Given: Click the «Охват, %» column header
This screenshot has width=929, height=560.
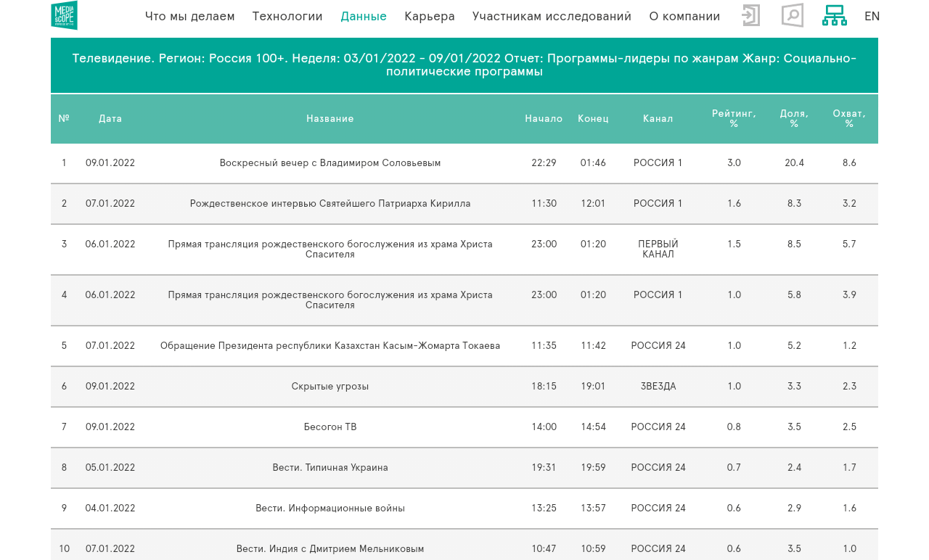Looking at the screenshot, I should [849, 119].
